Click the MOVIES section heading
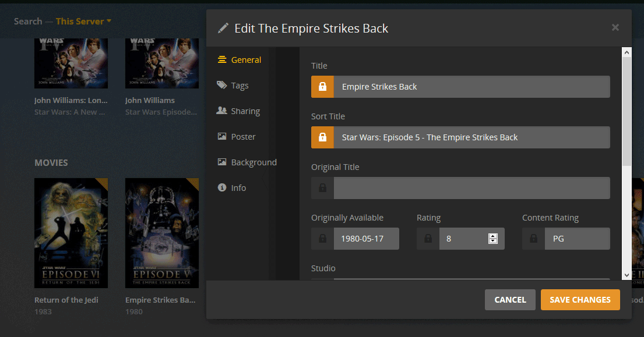This screenshot has width=644, height=337. (51, 163)
